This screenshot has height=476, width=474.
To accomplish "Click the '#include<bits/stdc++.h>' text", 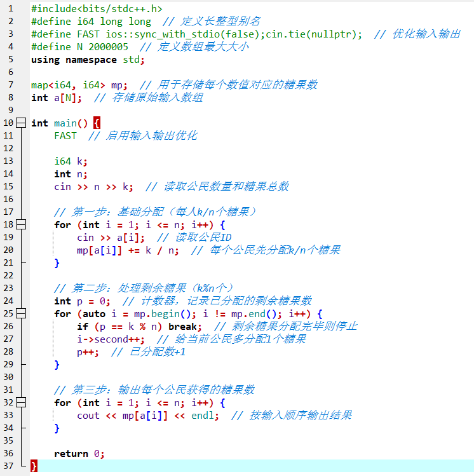I will [97, 9].
